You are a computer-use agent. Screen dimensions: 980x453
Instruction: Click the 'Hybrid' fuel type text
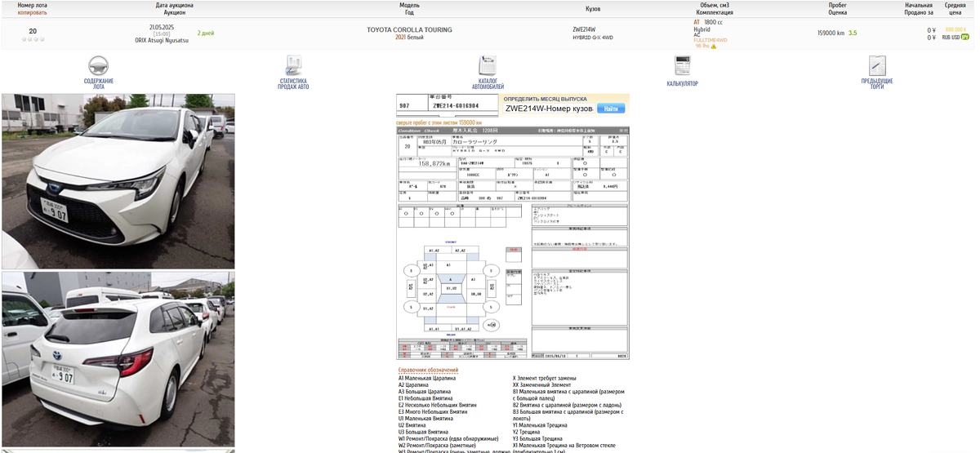(702, 29)
